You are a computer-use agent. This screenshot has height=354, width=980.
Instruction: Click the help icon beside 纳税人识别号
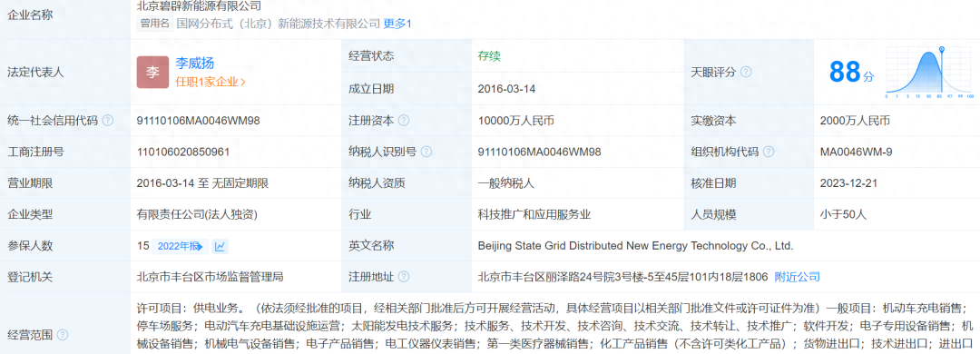coord(426,152)
